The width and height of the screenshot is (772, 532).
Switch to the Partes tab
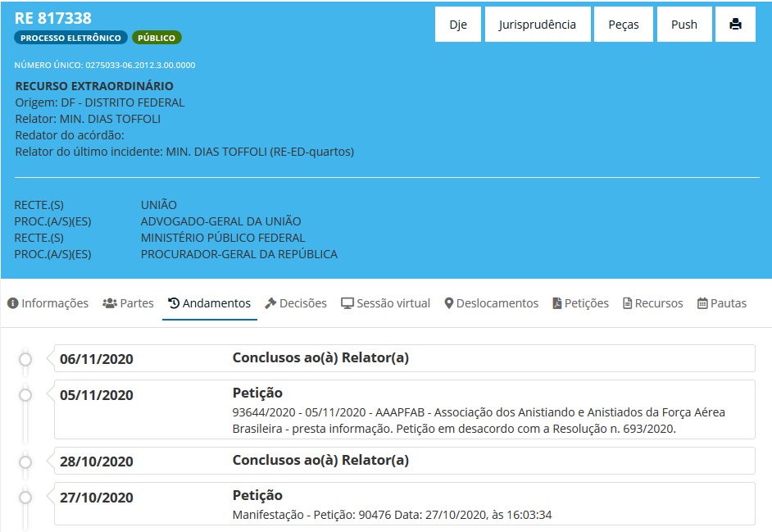128,303
